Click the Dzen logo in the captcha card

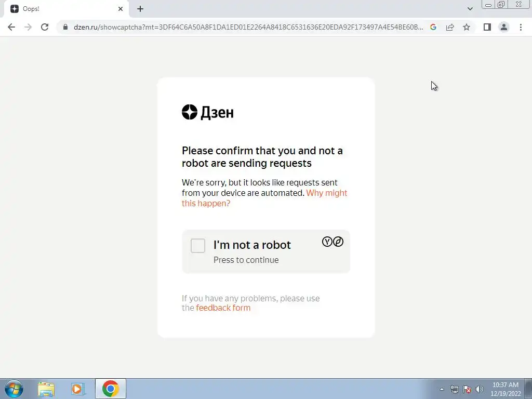(x=208, y=112)
